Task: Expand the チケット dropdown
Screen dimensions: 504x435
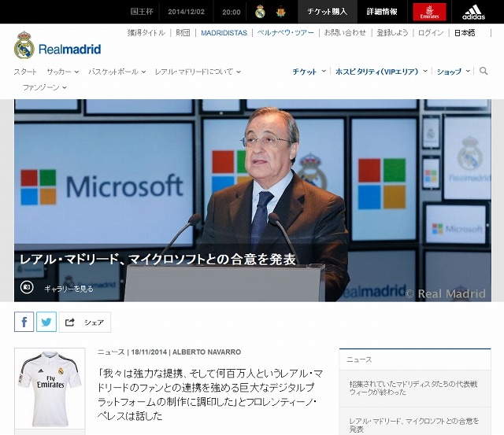Action: coord(309,72)
